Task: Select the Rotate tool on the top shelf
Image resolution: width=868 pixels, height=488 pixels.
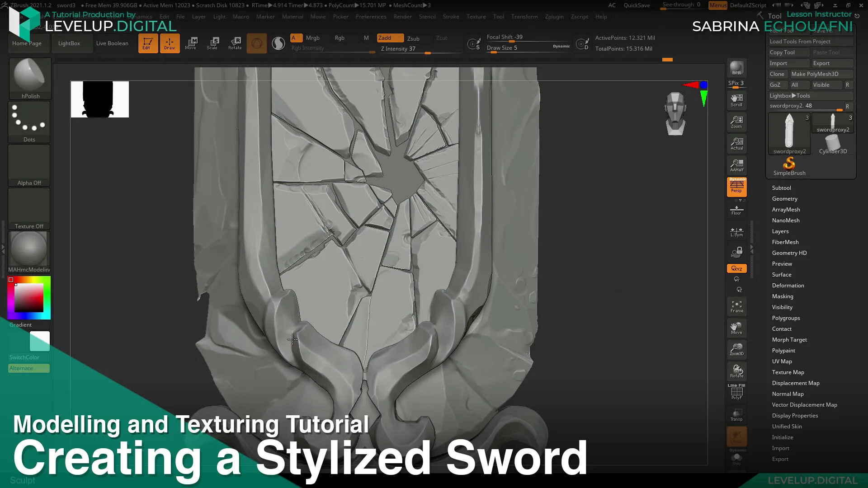Action: click(235, 43)
